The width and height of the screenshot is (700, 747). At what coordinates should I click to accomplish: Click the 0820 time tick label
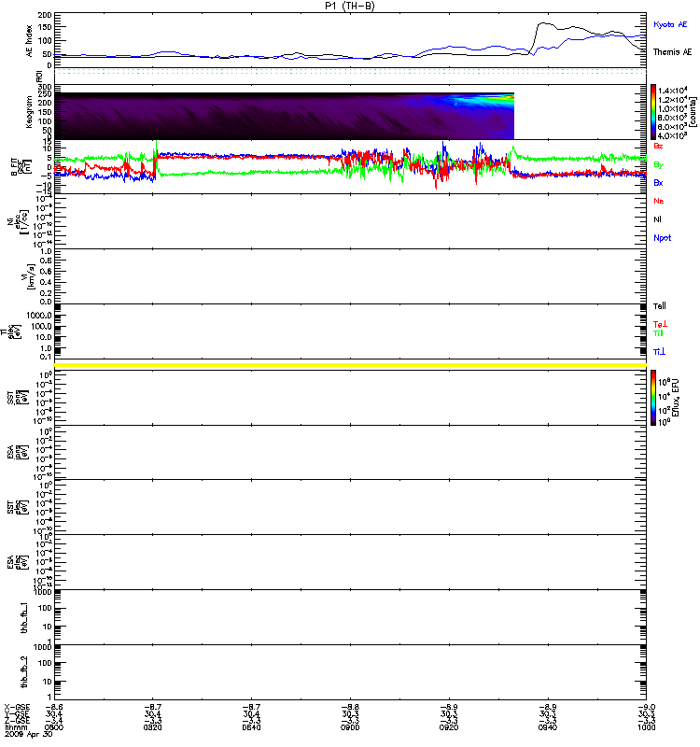153,727
